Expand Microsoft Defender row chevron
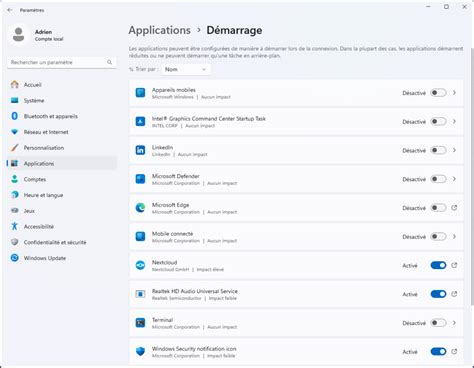 click(x=454, y=179)
